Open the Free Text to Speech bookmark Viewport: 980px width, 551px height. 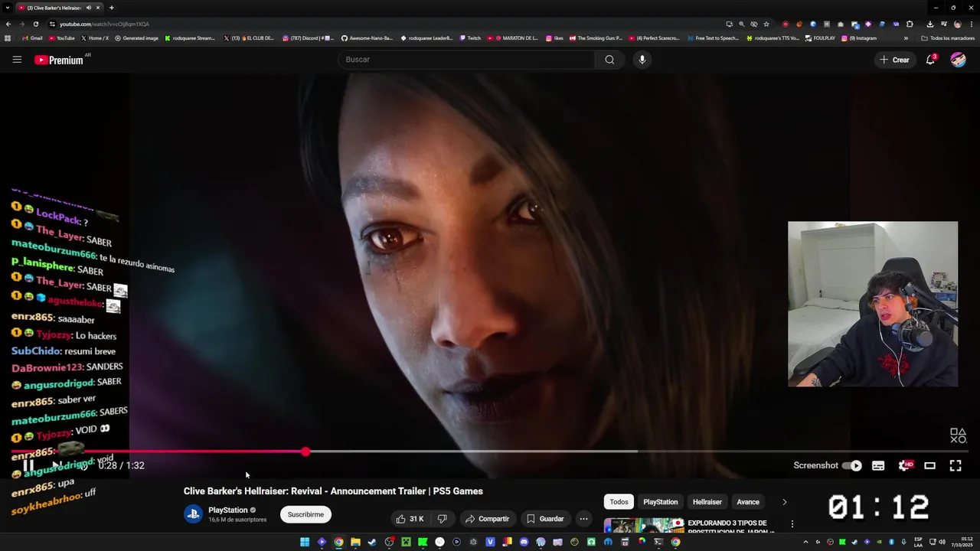coord(714,38)
